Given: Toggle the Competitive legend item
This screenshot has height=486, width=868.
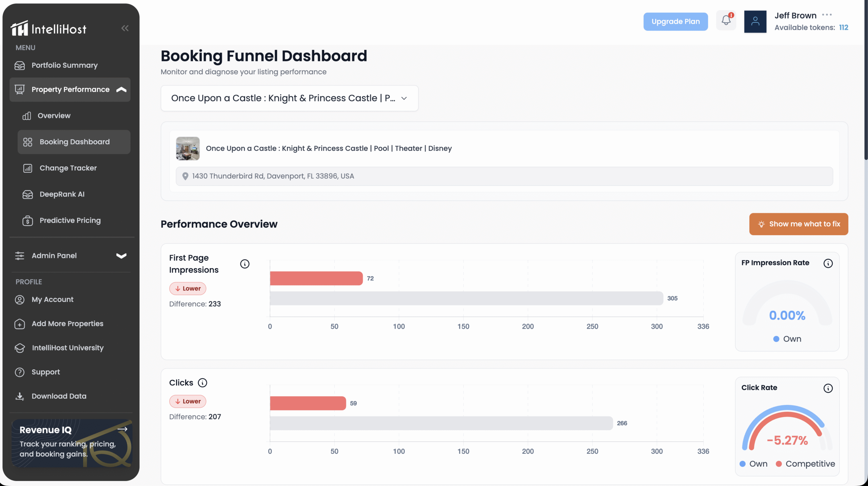Looking at the screenshot, I should [805, 464].
